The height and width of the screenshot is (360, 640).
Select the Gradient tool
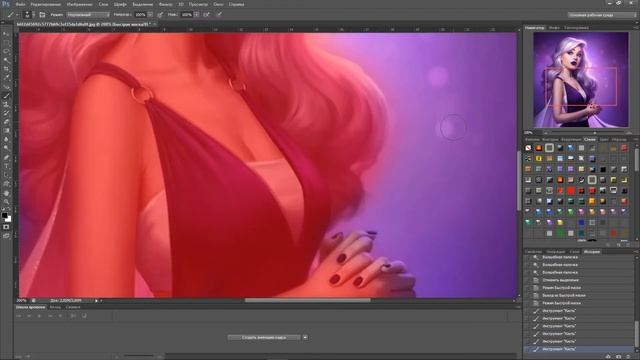[x=6, y=131]
